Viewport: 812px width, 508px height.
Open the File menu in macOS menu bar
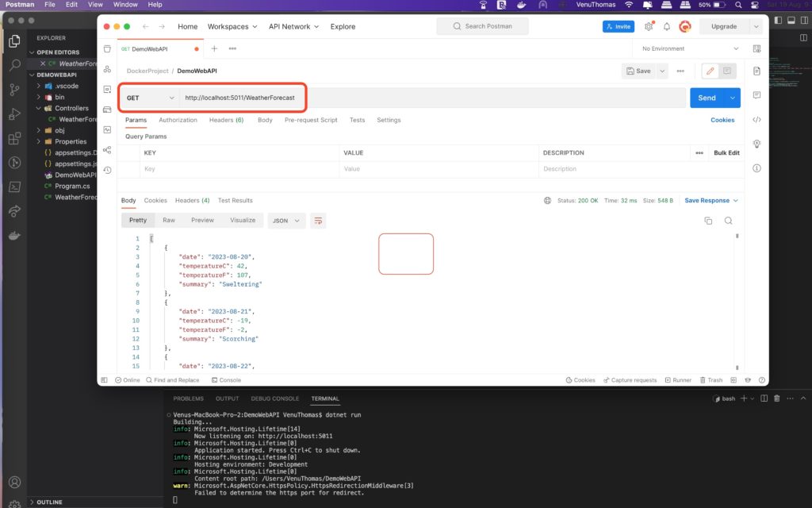(50, 5)
